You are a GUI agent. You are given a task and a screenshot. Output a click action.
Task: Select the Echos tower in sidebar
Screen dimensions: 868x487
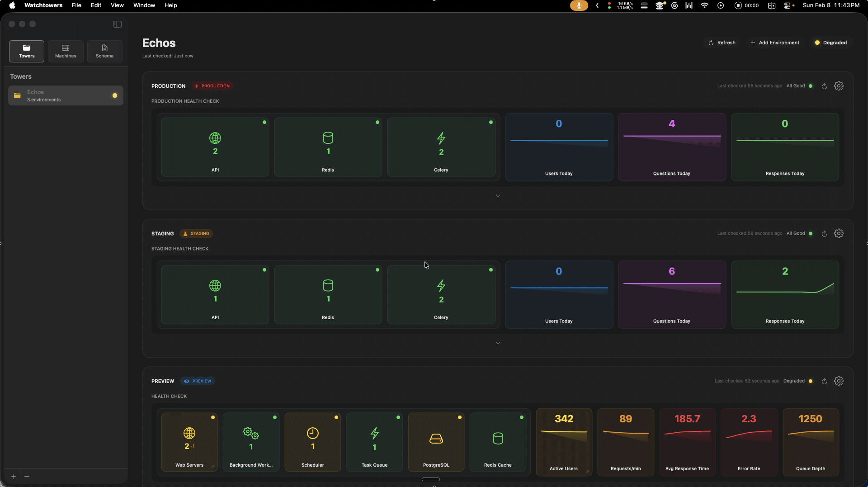[66, 95]
